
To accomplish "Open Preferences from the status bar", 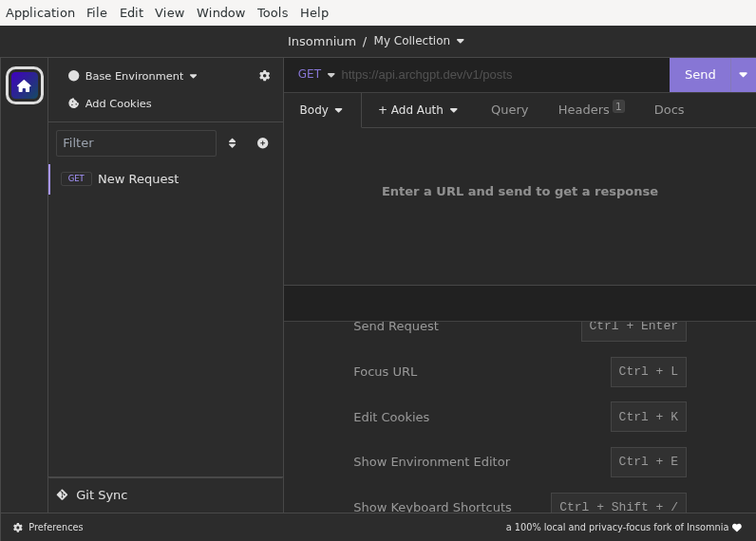I will (x=48, y=528).
